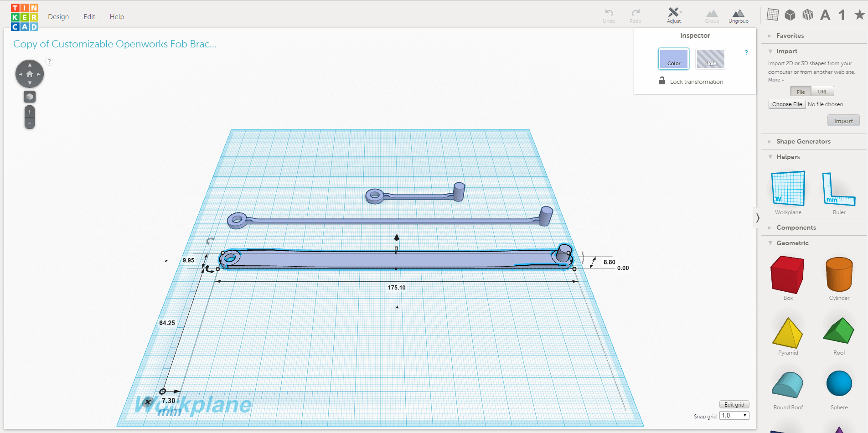This screenshot has height=433, width=868.
Task: Click the Tinkercad logo
Action: click(25, 17)
